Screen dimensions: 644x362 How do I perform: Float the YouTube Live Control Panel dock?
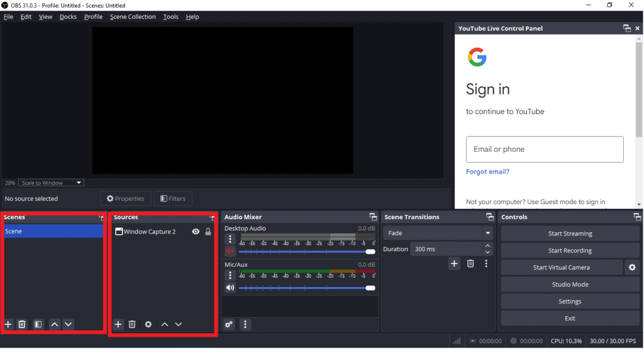coord(627,28)
